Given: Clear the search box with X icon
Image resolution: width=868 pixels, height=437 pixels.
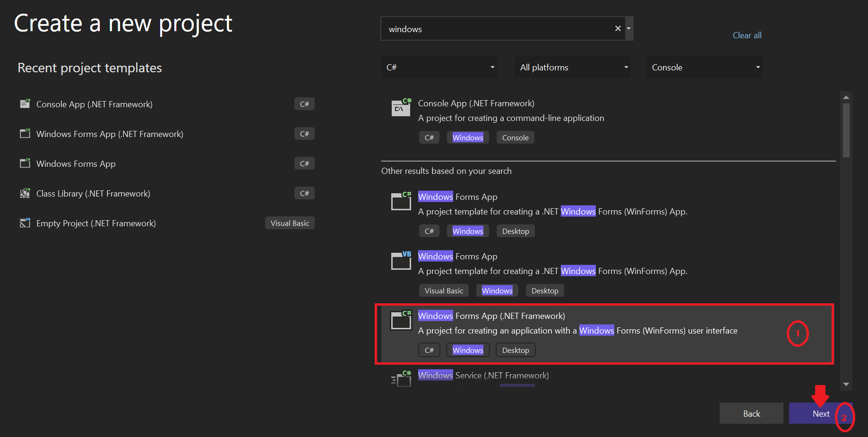Looking at the screenshot, I should (618, 28).
